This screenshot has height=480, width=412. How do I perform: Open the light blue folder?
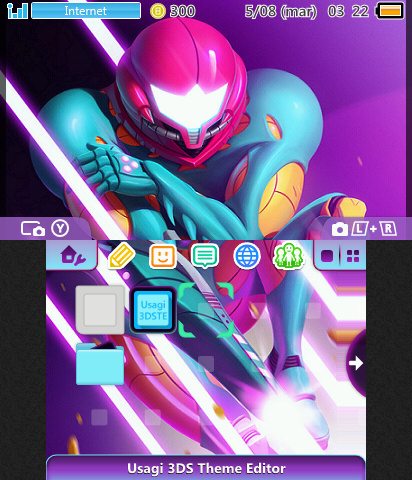100,363
